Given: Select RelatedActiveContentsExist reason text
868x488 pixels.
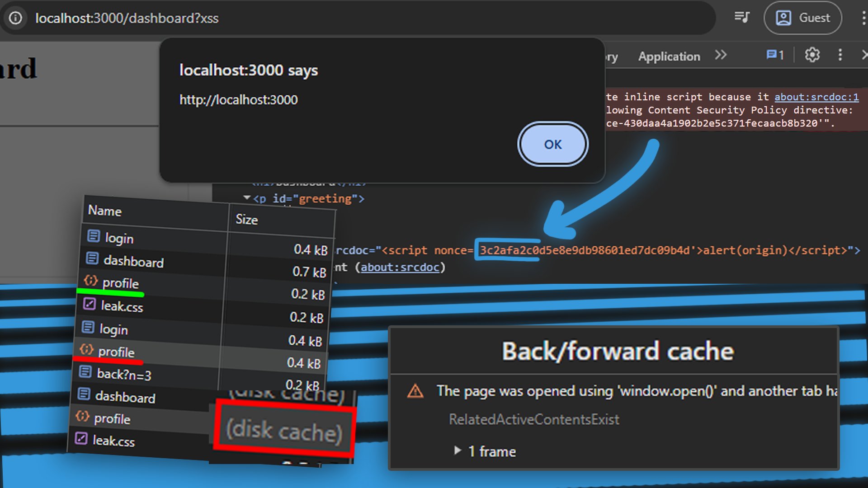Looking at the screenshot, I should coord(534,420).
